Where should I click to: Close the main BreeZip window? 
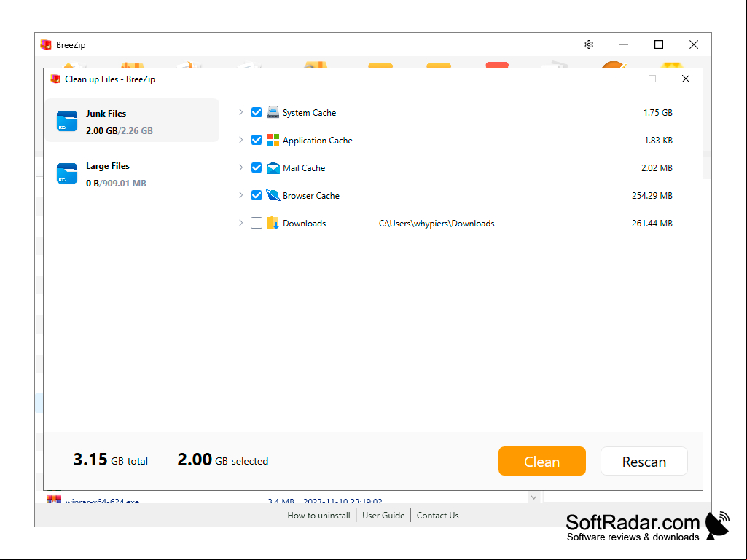coord(694,44)
